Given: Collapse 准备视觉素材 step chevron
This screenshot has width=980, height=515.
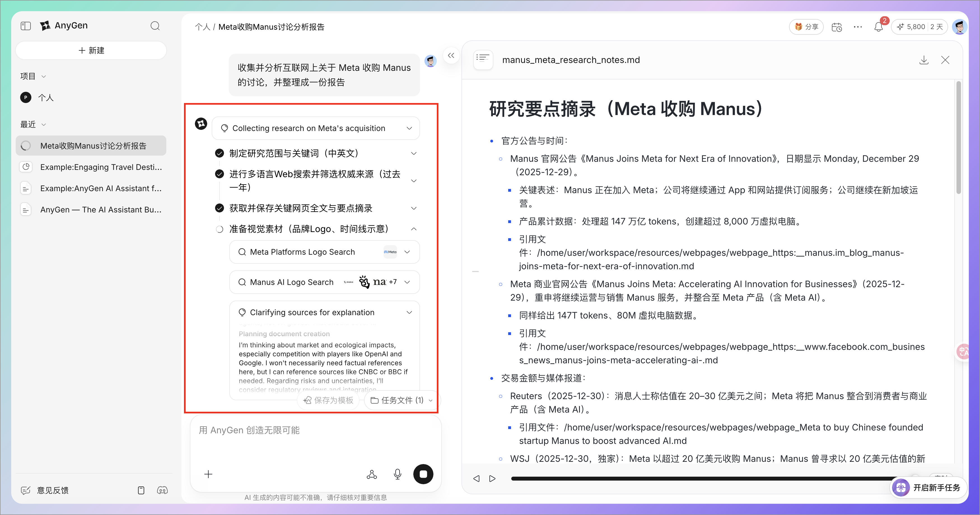Looking at the screenshot, I should (x=414, y=229).
